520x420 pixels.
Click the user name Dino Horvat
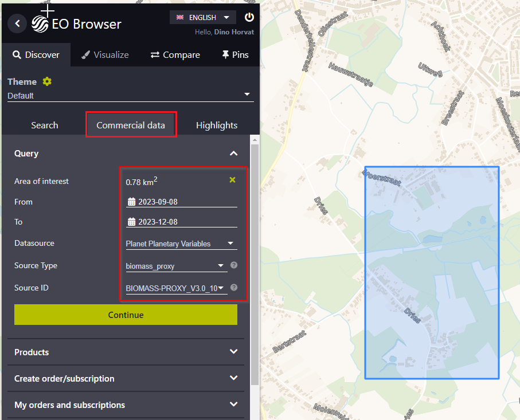click(x=234, y=32)
